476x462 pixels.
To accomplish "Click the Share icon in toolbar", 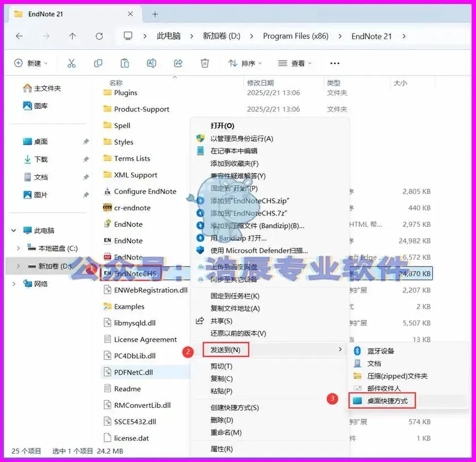I will coord(178,63).
